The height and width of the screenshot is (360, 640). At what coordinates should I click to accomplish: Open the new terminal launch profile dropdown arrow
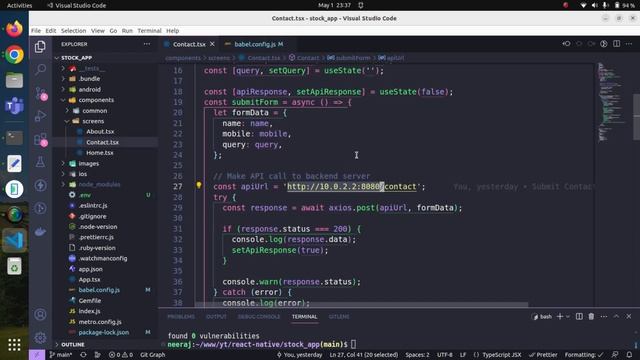[568, 317]
